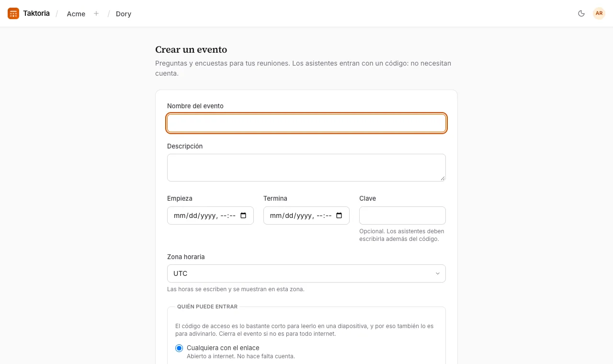Image resolution: width=613 pixels, height=364 pixels.
Task: Open the AR user avatar menu
Action: click(599, 13)
